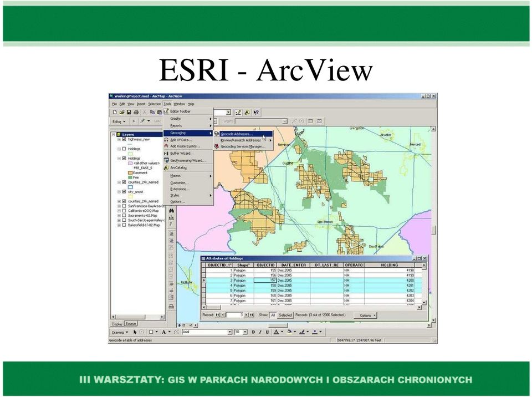Collapse the Layers data frame

click(x=114, y=135)
